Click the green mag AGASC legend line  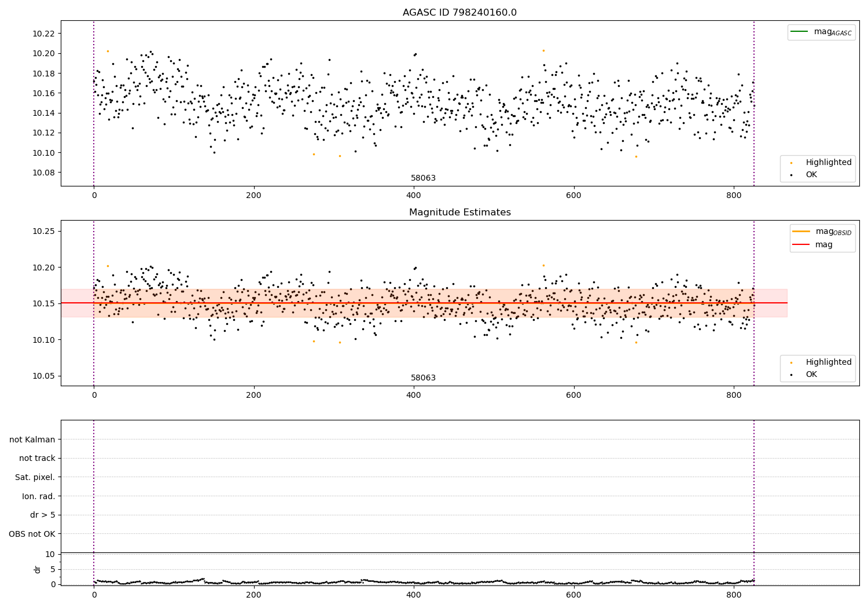point(800,31)
